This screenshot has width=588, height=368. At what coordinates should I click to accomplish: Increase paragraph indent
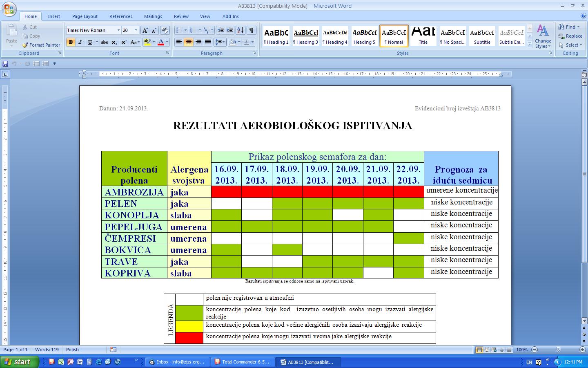point(230,30)
